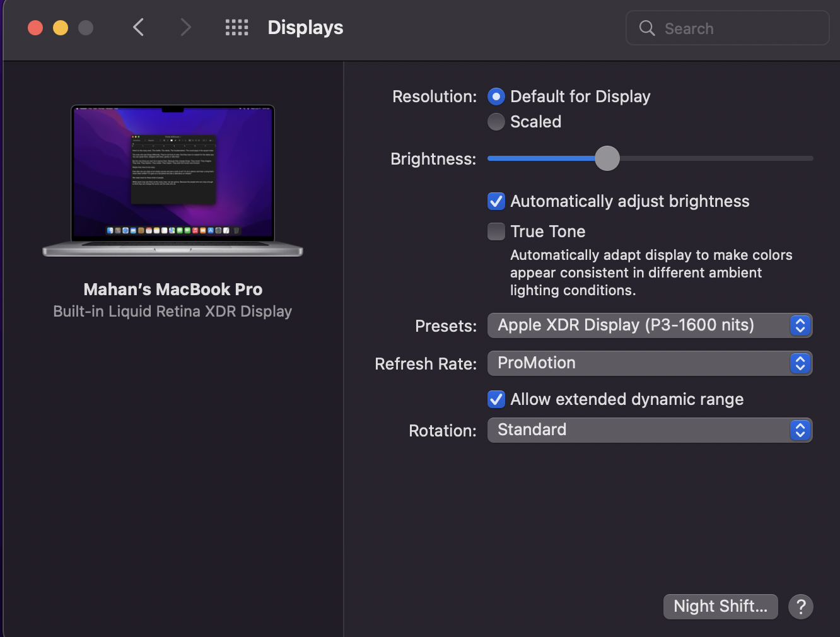This screenshot has height=637, width=840.
Task: Show all preferences grid icon
Action: coord(236,27)
